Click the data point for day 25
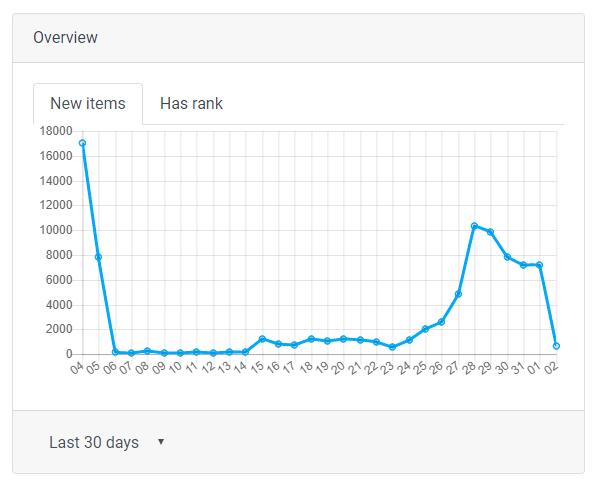 click(x=425, y=329)
